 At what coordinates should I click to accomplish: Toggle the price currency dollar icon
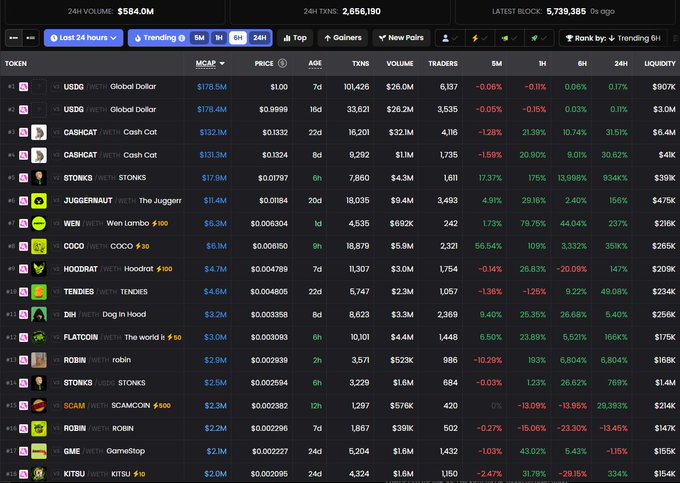click(x=282, y=63)
